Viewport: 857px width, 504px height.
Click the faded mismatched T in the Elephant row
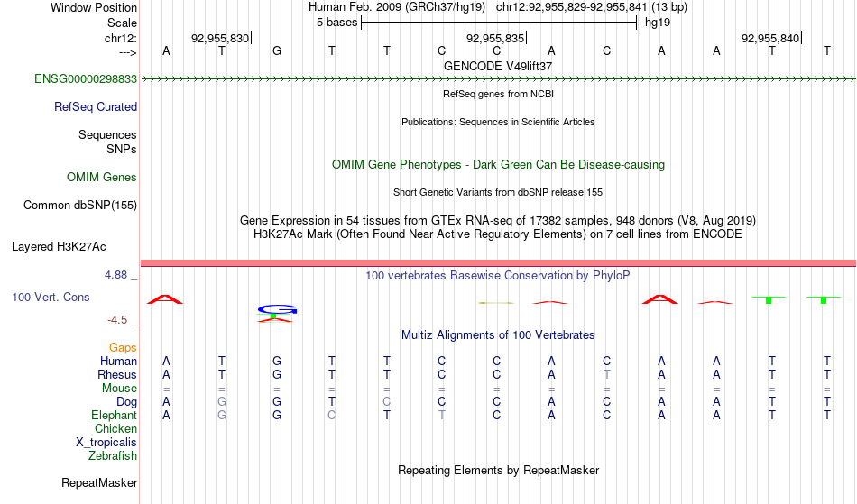[442, 416]
